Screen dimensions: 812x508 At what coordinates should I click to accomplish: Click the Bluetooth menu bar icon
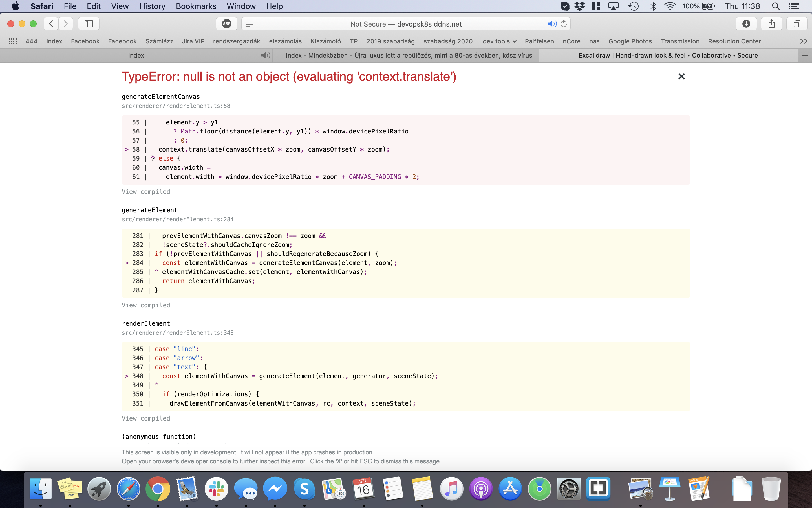[653, 6]
